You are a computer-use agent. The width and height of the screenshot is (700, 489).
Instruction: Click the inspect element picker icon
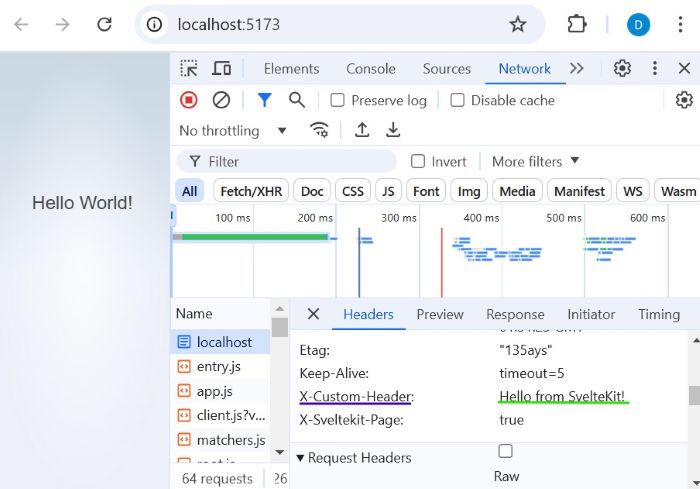pyautogui.click(x=189, y=68)
